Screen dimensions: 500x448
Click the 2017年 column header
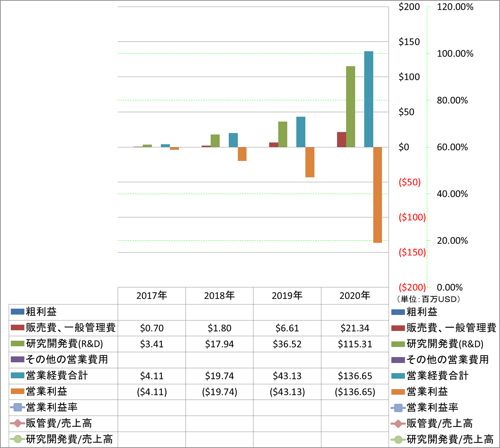(152, 296)
